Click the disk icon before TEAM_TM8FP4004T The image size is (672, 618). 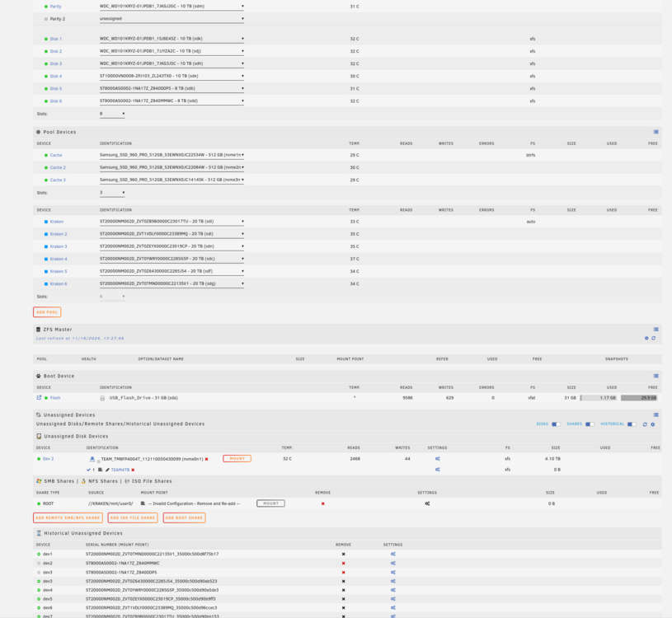92,459
